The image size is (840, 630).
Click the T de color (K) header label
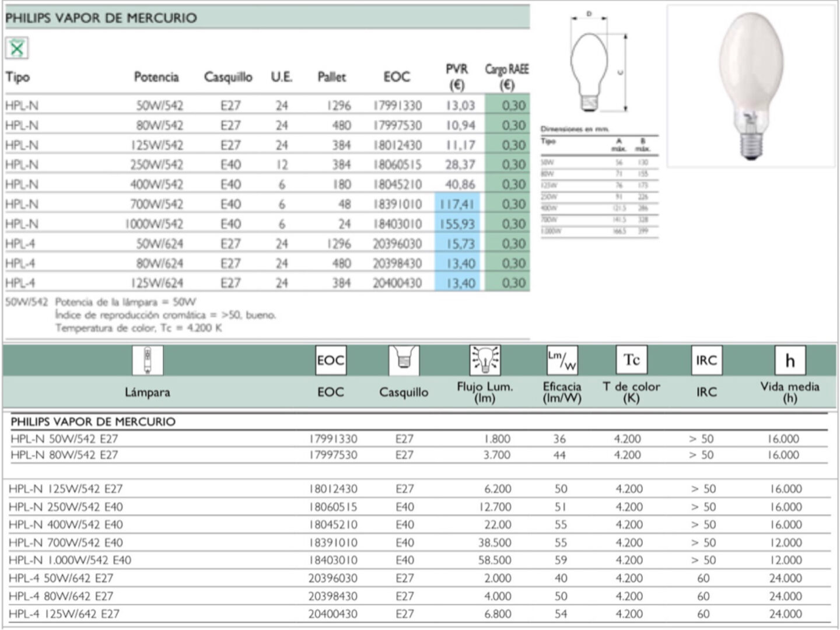point(631,392)
